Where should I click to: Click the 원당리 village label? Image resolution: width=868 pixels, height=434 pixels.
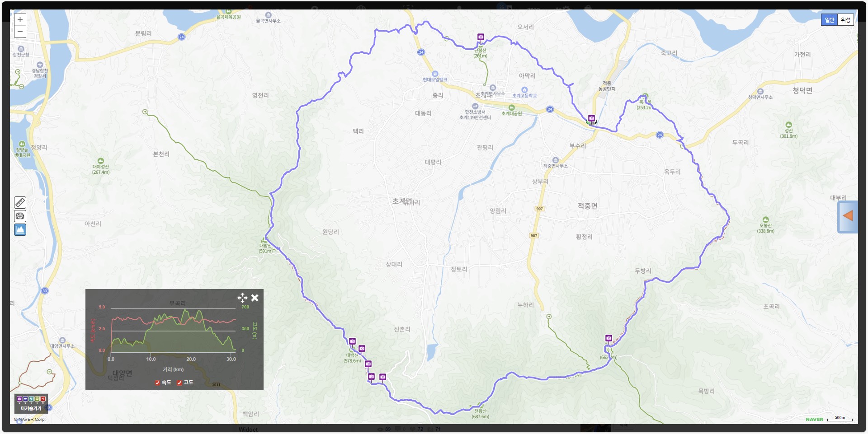pyautogui.click(x=330, y=232)
